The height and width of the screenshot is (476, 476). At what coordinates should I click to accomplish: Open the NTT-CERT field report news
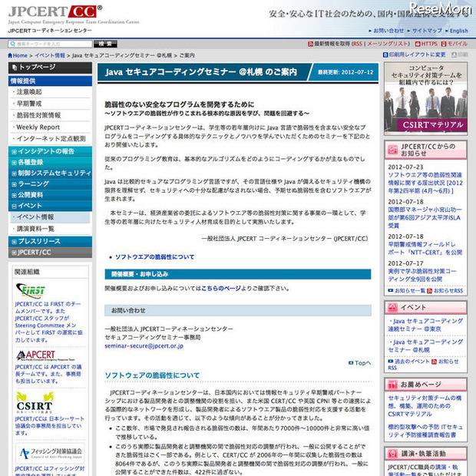[425, 248]
